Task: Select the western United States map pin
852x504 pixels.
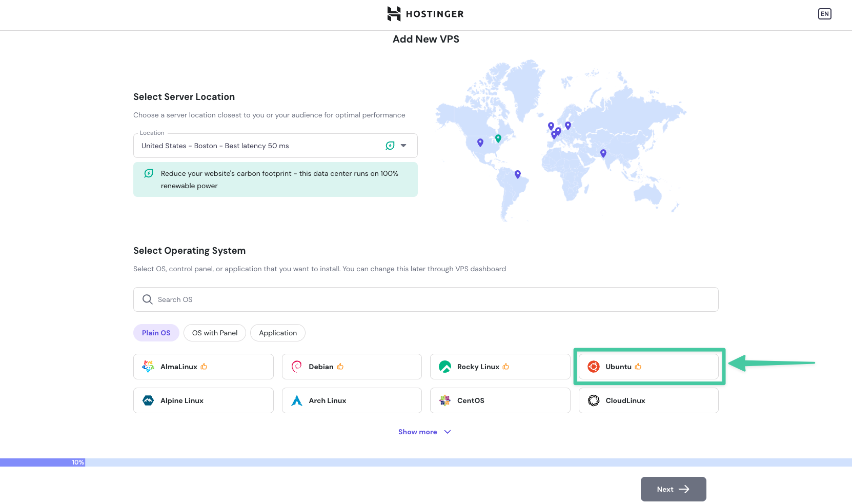Action: tap(480, 142)
